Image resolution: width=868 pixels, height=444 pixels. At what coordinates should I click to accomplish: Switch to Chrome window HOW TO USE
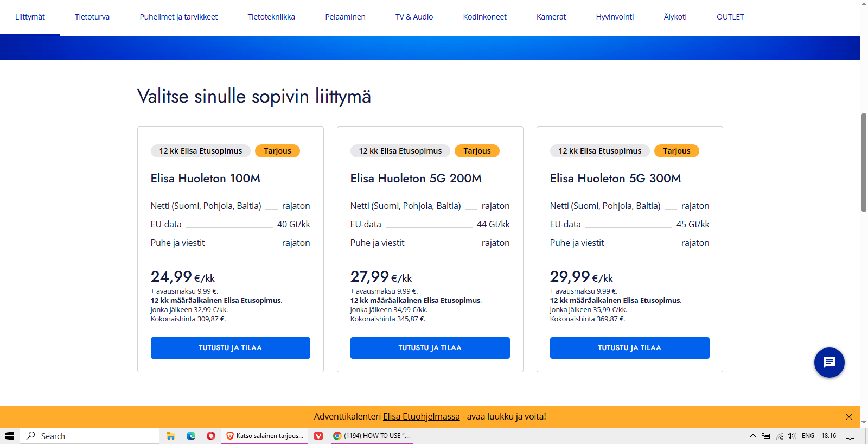[372, 436]
